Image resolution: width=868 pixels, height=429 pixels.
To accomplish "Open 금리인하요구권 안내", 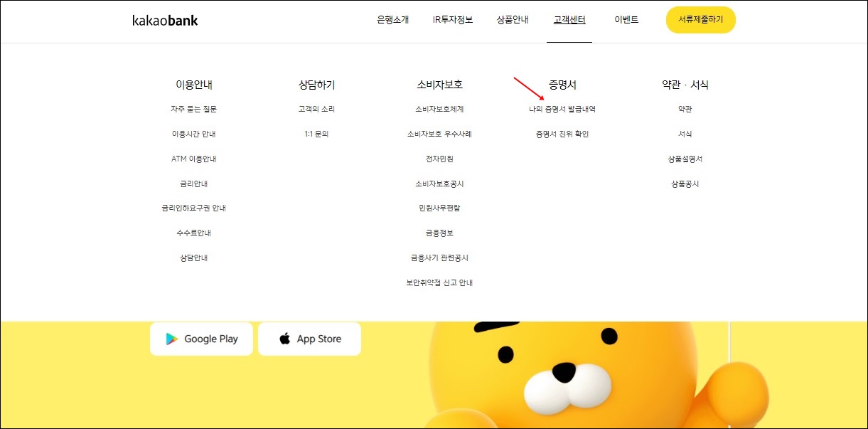I will (x=194, y=208).
